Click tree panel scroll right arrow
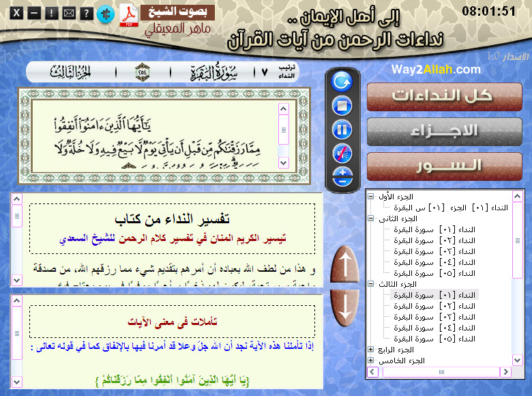The height and width of the screenshot is (396, 532). 505,371
